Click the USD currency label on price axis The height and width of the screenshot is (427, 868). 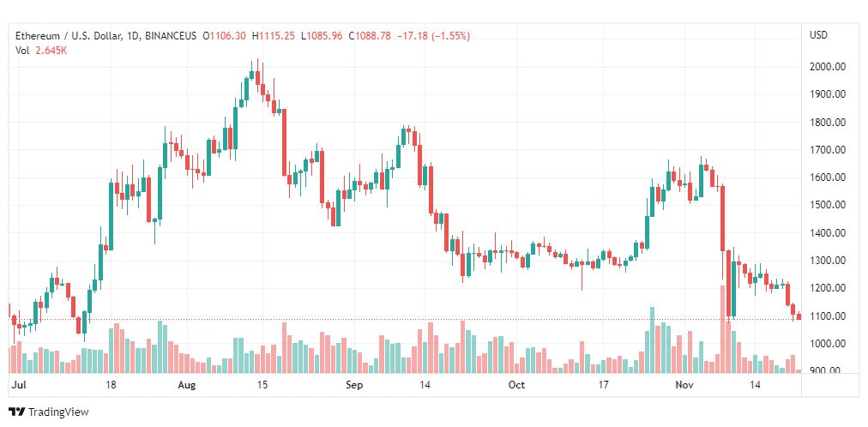pos(817,35)
